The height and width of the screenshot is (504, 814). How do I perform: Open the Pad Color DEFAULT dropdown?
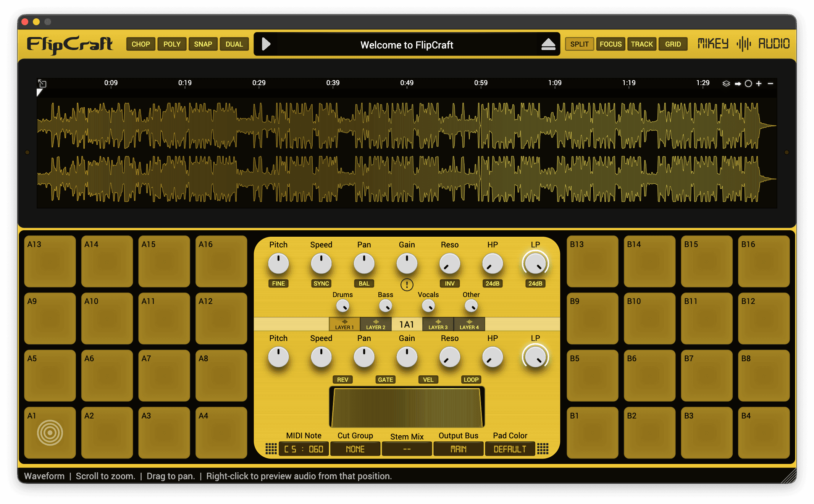tap(510, 449)
